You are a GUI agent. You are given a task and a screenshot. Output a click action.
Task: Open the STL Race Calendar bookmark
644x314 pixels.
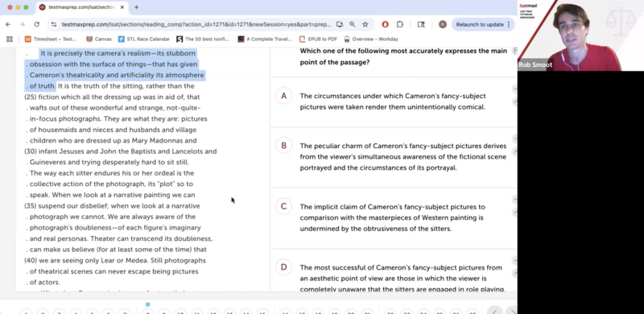pyautogui.click(x=144, y=39)
